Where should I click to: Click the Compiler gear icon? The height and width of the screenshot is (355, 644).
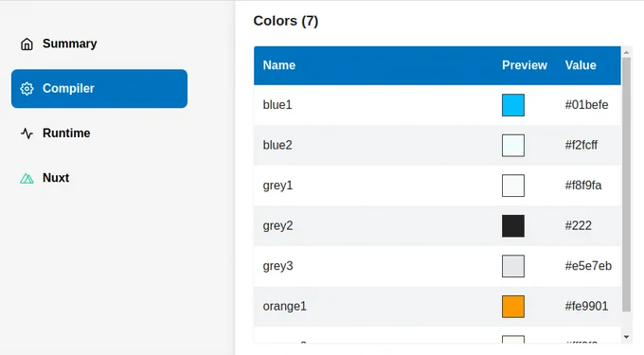click(x=27, y=89)
